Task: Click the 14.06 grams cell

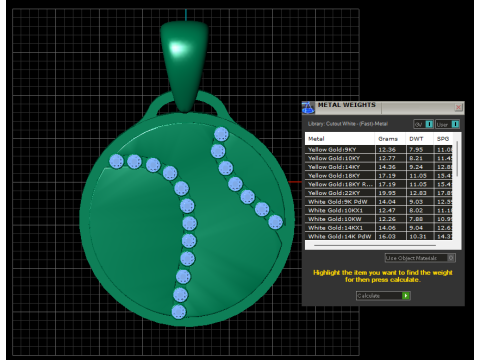Action: coord(391,227)
